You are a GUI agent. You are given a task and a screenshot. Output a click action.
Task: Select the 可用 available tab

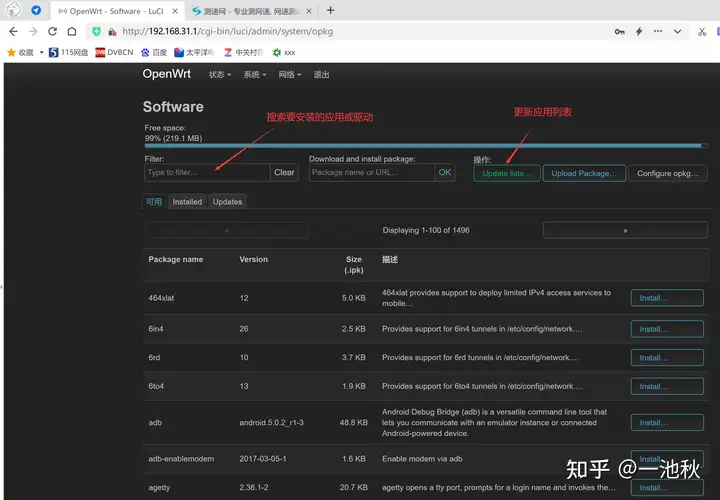coord(154,202)
